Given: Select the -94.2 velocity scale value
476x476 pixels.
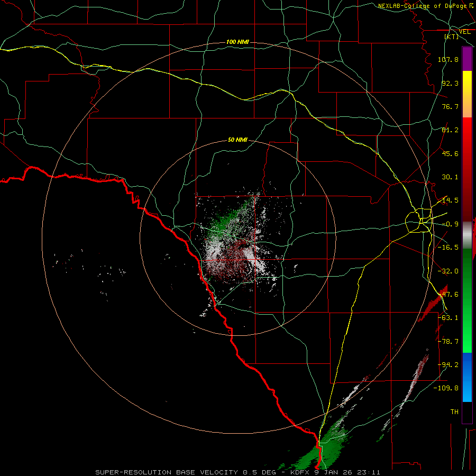Looking at the screenshot, I should click(x=448, y=365).
